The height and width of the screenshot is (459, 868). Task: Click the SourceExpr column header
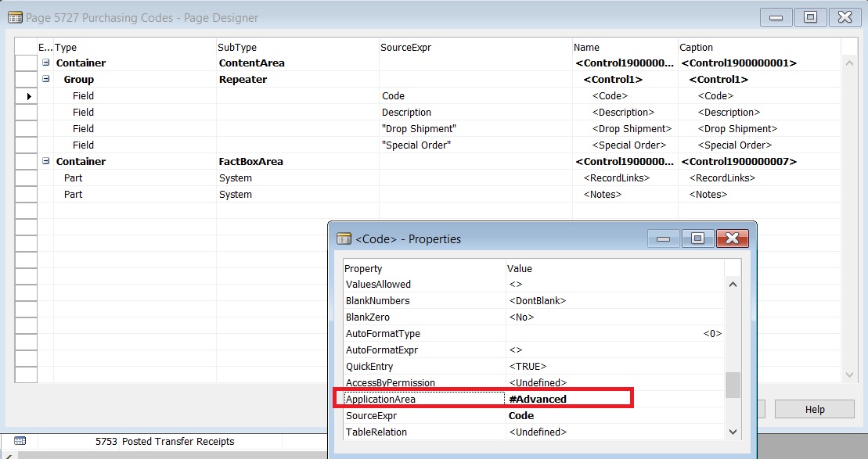405,48
